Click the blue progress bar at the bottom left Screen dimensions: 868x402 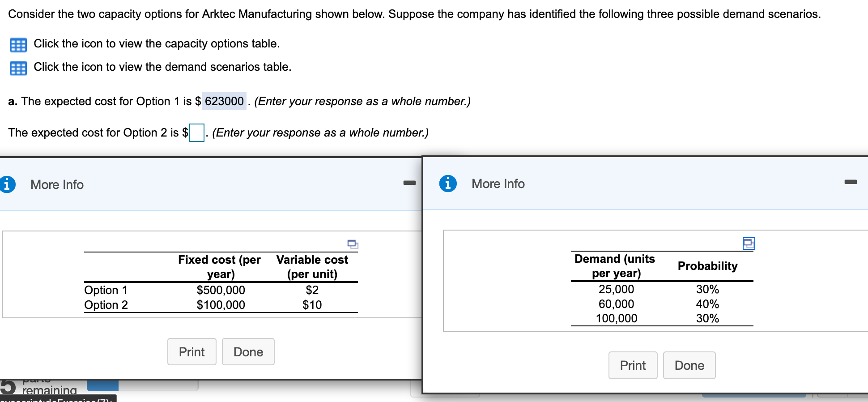(x=102, y=385)
